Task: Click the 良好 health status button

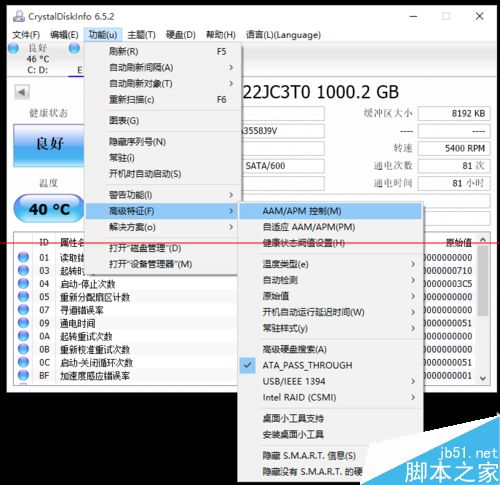Action: pos(49,145)
